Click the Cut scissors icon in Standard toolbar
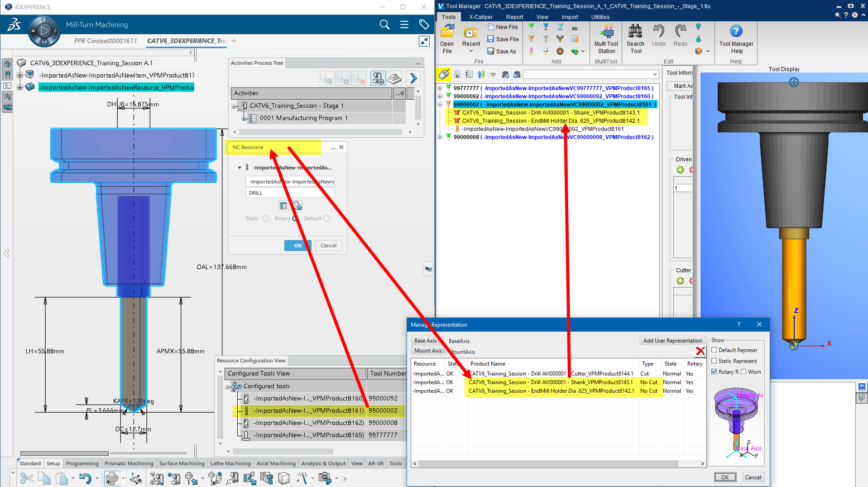This screenshot has width=868, height=487. [27, 478]
